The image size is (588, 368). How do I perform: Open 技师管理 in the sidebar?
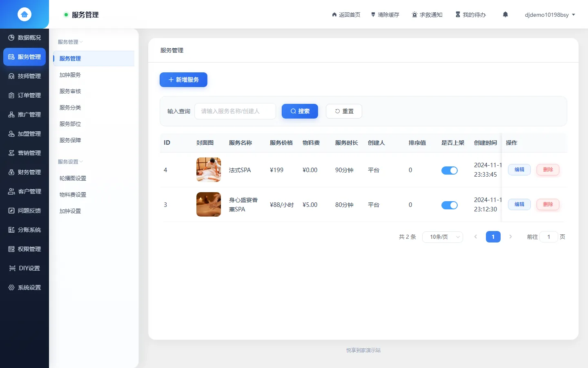24,76
